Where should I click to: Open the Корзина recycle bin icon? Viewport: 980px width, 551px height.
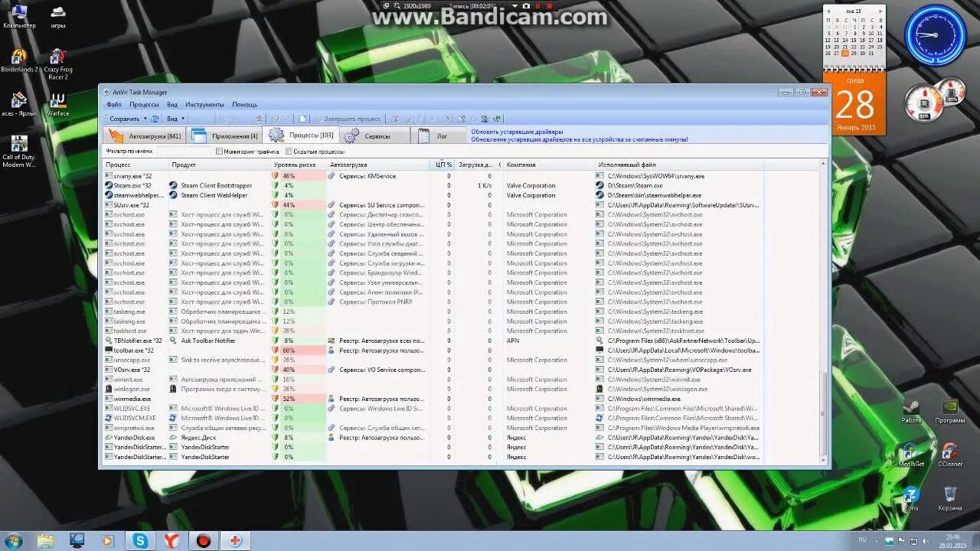point(950,498)
